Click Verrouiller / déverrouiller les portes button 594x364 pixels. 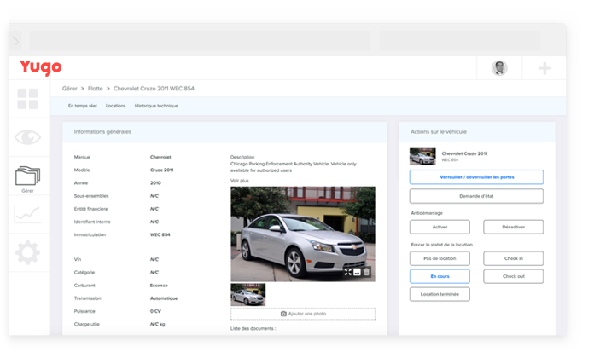tap(476, 177)
